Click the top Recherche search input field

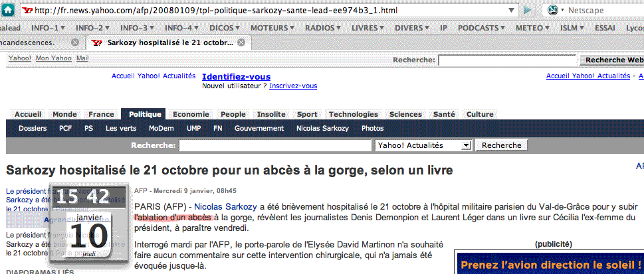click(x=507, y=60)
